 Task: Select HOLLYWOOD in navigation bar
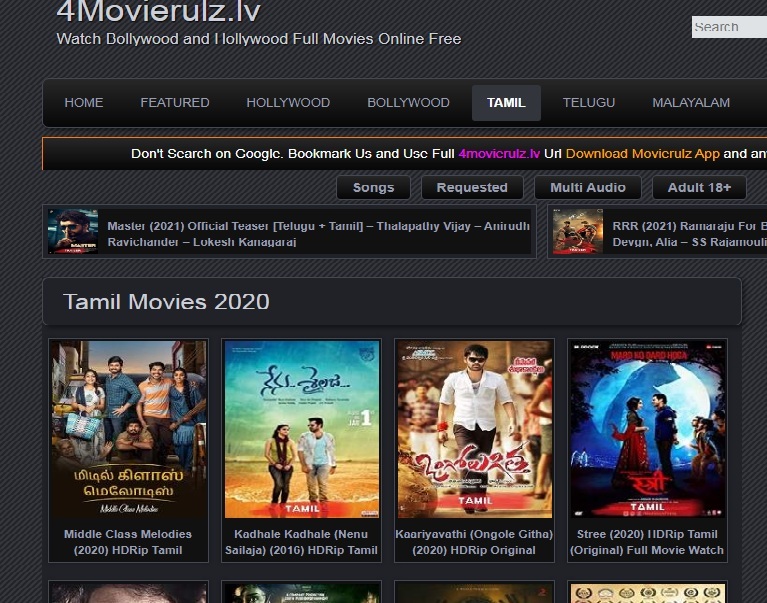pos(288,103)
